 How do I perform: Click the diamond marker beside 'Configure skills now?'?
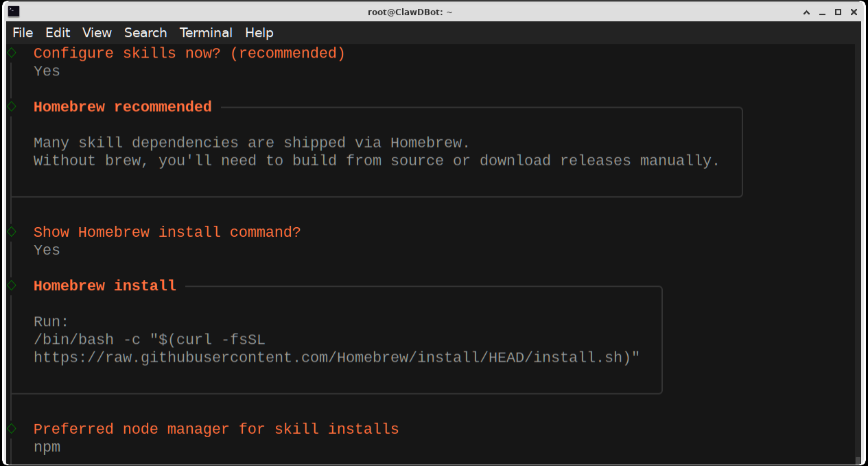click(12, 53)
